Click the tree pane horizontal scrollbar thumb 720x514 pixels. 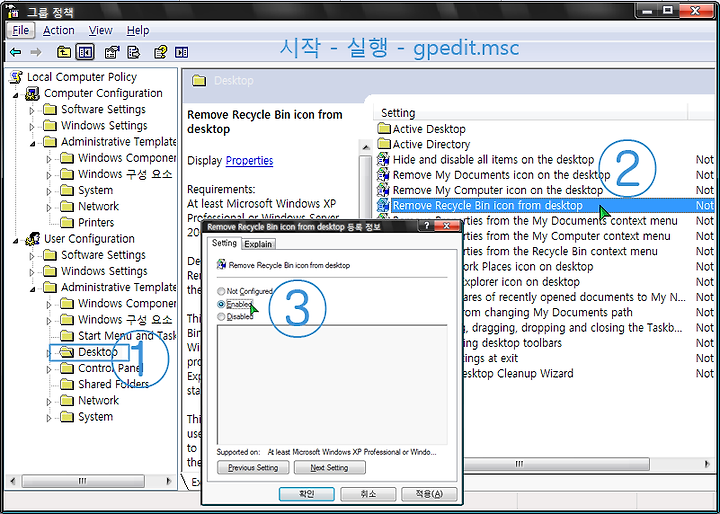[x=83, y=481]
